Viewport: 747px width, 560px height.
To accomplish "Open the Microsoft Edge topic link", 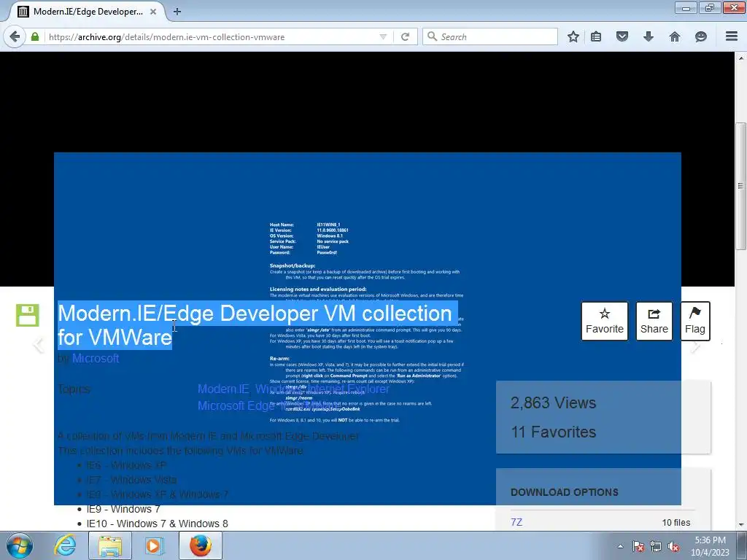I will coord(236,405).
